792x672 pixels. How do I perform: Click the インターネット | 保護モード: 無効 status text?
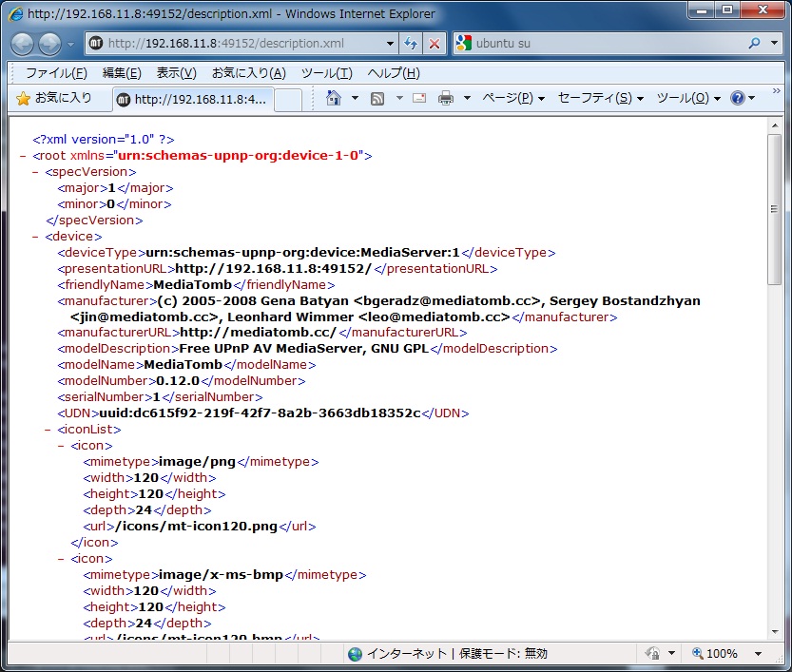457,654
